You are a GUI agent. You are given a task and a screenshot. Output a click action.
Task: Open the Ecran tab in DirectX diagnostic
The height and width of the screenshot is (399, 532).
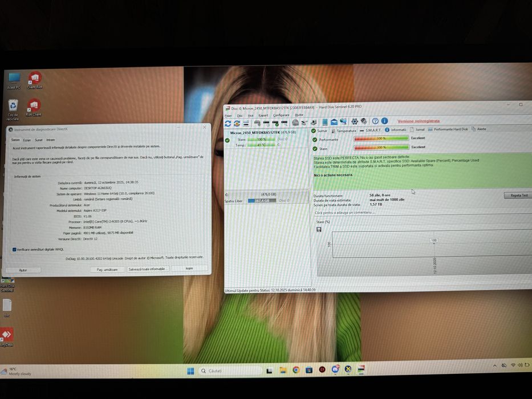tap(27, 140)
